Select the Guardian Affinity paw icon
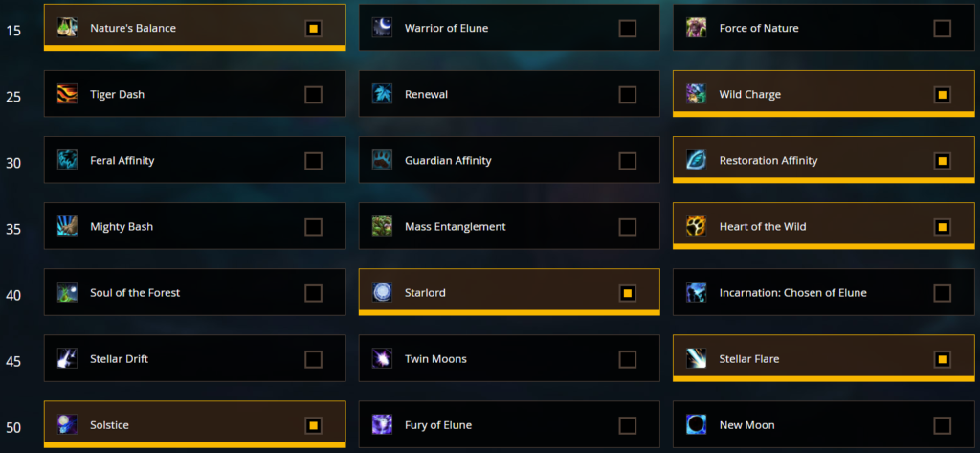The image size is (980, 453). pyautogui.click(x=382, y=160)
